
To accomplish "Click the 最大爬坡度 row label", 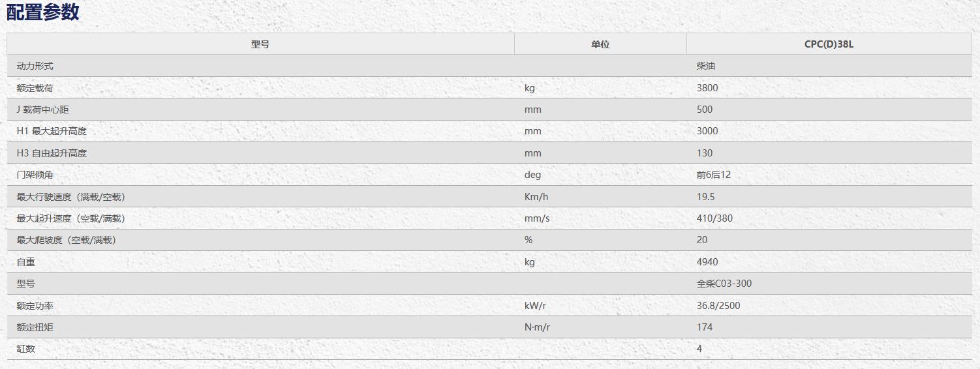I will pyautogui.click(x=67, y=240).
